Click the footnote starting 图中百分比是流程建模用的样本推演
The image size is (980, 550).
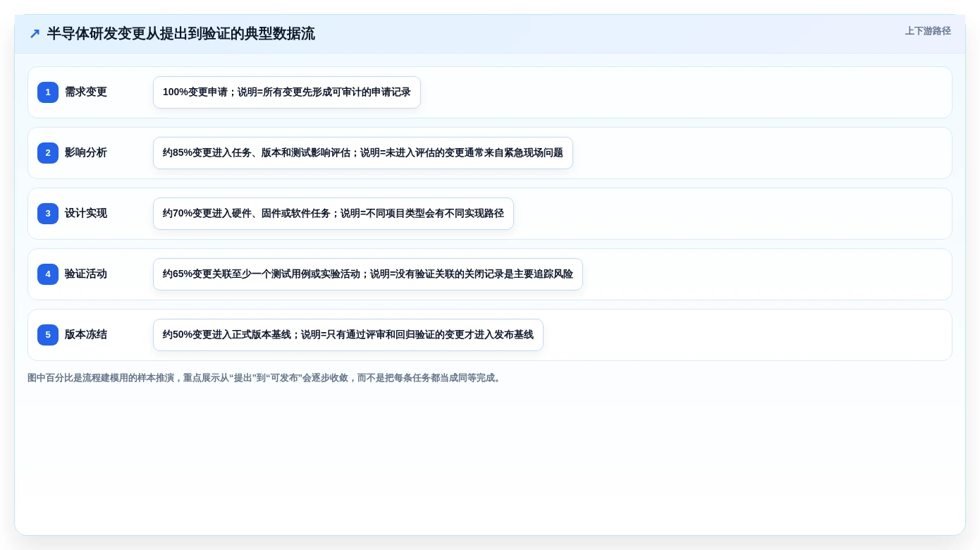point(265,378)
